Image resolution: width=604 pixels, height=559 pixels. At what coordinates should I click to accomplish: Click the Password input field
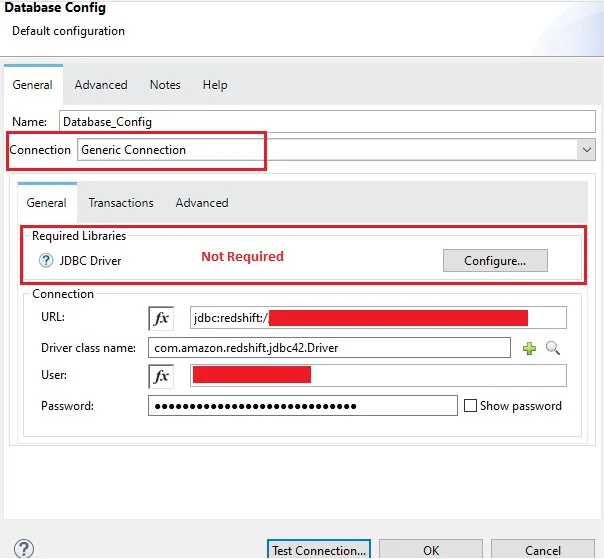pyautogui.click(x=303, y=406)
